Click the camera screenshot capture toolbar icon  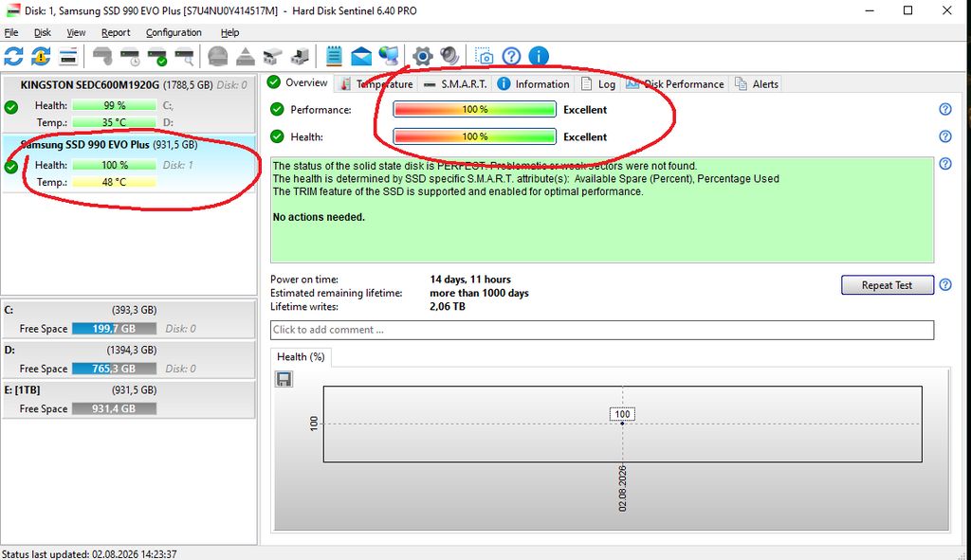pyautogui.click(x=484, y=56)
